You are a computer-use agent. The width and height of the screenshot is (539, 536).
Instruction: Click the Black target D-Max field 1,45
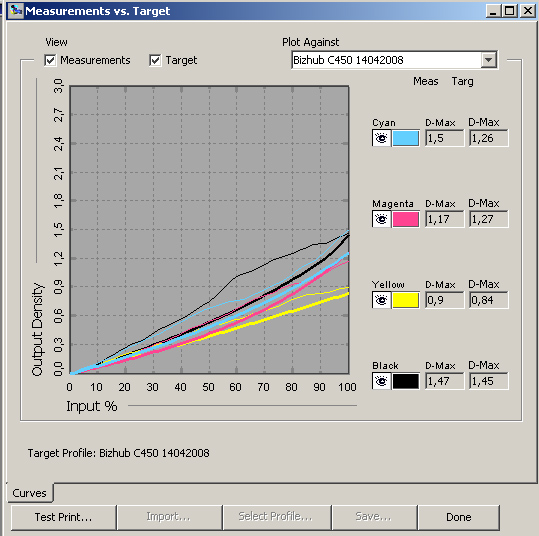pos(488,381)
